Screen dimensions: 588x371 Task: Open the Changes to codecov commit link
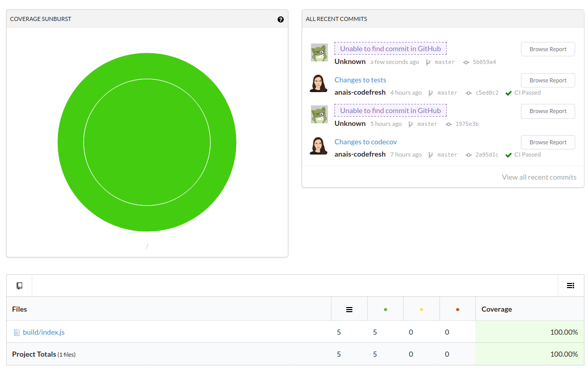(x=365, y=142)
